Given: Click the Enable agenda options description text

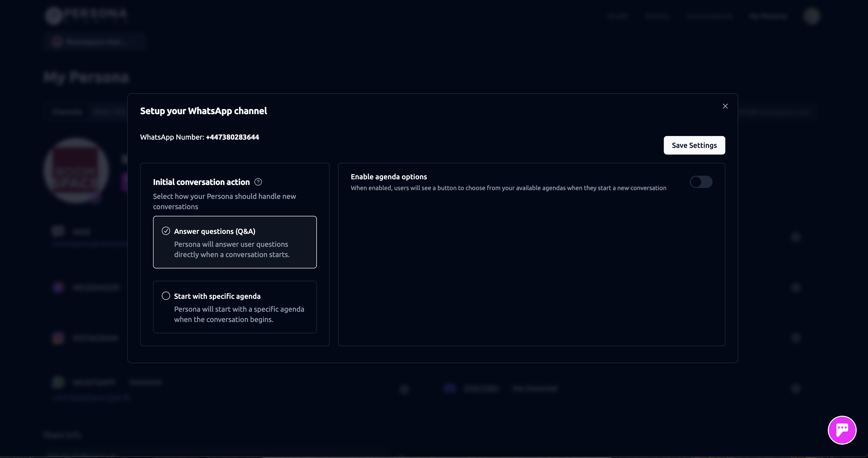Looking at the screenshot, I should pos(508,188).
